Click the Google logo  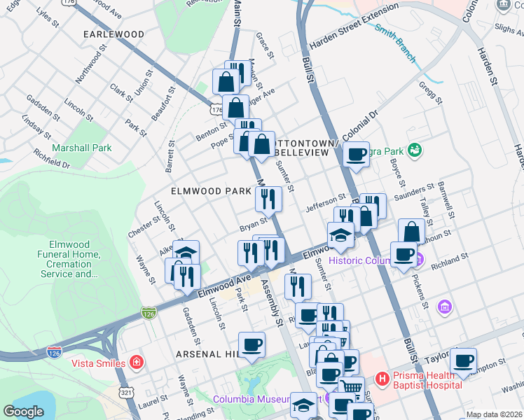(x=23, y=412)
